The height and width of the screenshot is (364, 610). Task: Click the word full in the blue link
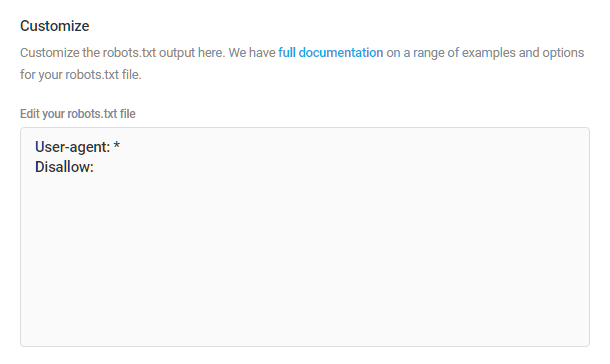(287, 52)
